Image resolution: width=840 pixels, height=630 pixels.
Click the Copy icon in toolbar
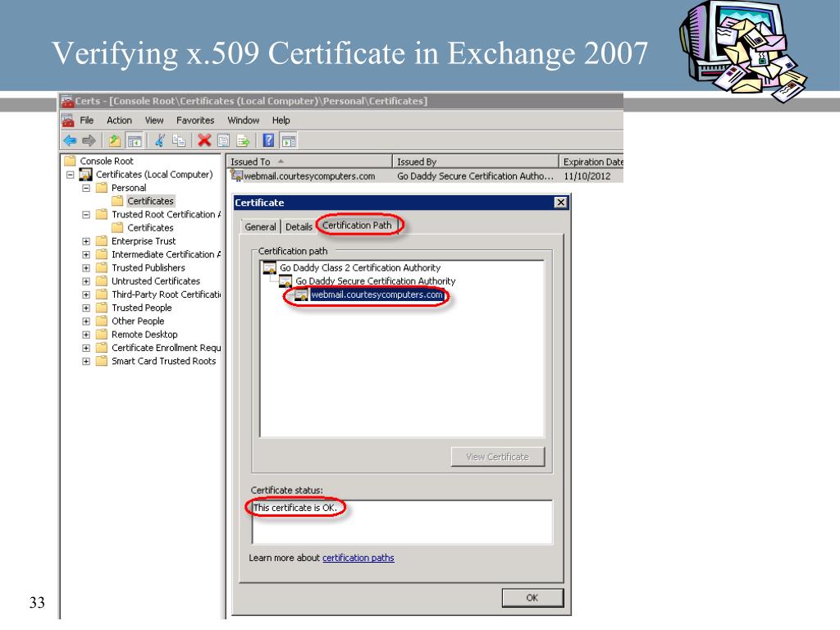pyautogui.click(x=178, y=141)
